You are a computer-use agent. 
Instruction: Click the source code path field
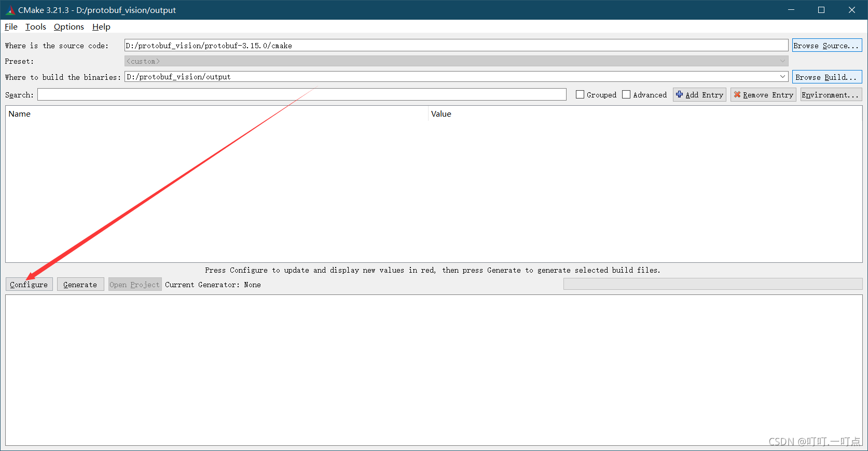(456, 46)
